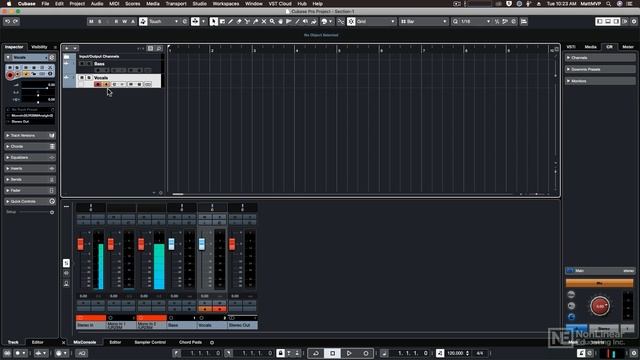Select the Object Selection arrow tool

213,21
